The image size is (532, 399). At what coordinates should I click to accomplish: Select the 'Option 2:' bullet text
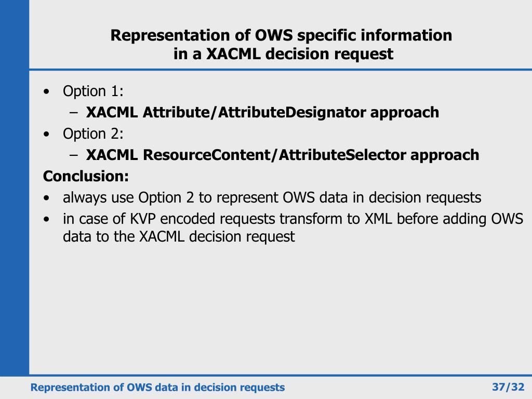93,134
